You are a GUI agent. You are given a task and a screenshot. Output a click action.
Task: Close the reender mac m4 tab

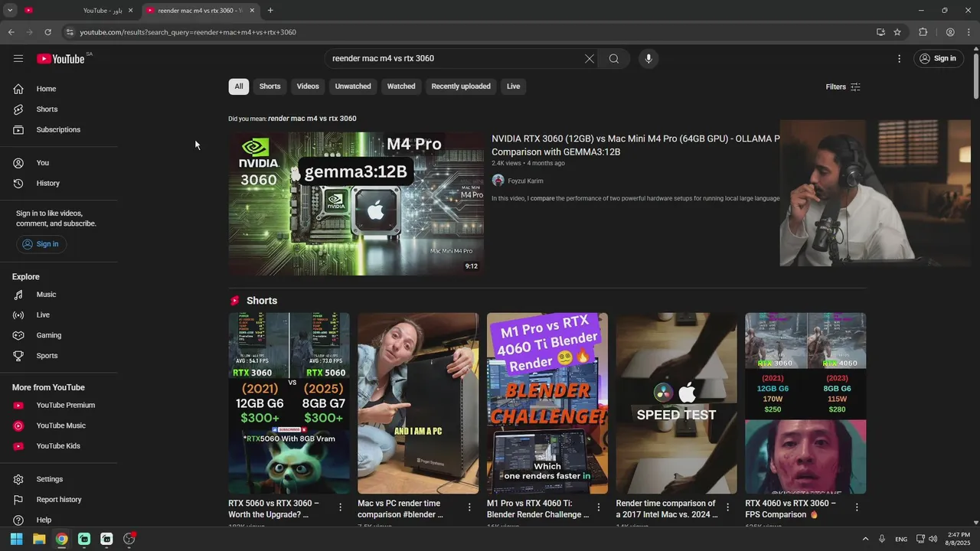click(252, 11)
